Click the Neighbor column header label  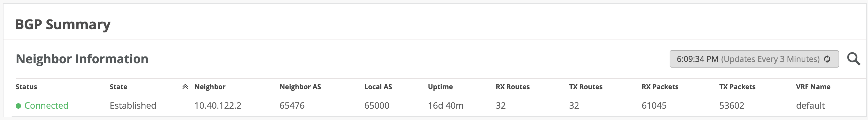210,87
